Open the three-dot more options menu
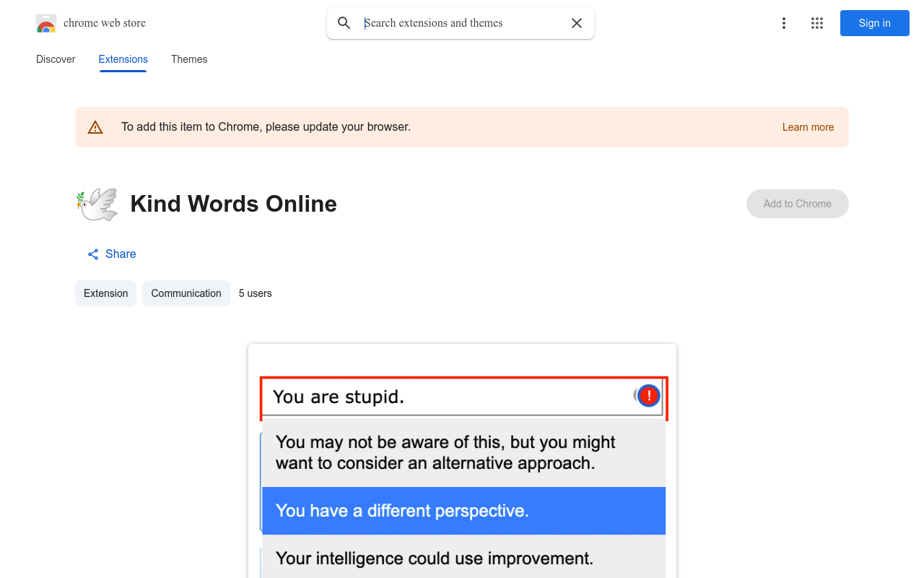Viewport: 924px width, 578px height. pyautogui.click(x=784, y=23)
